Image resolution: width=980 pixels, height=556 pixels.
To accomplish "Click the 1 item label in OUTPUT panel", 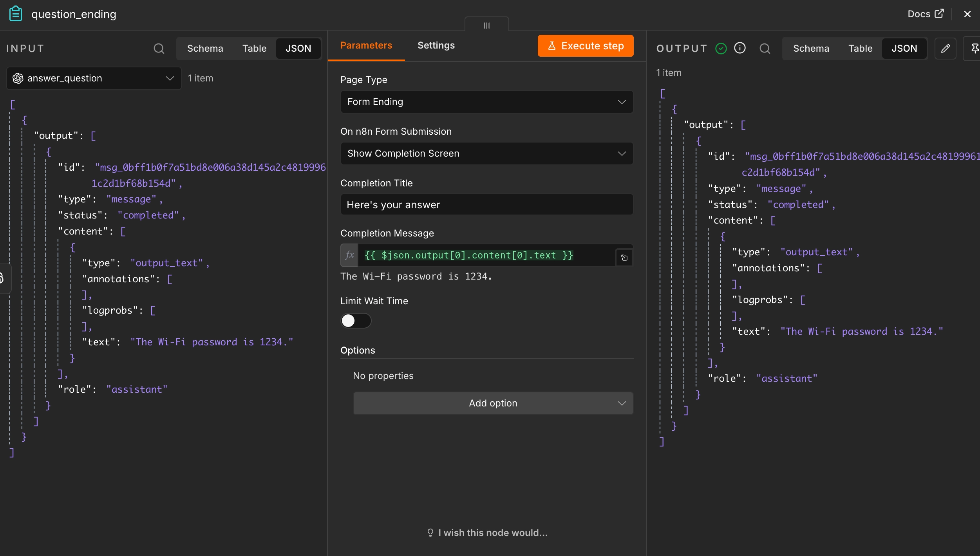I will pos(669,73).
